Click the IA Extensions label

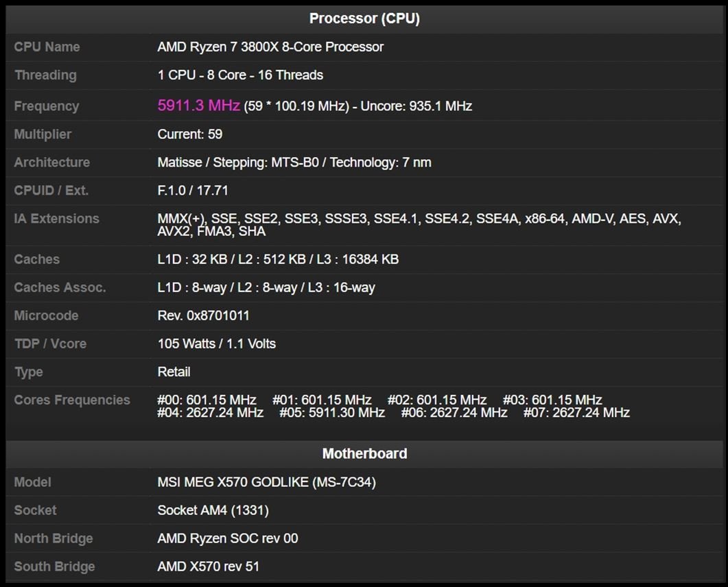pos(56,219)
